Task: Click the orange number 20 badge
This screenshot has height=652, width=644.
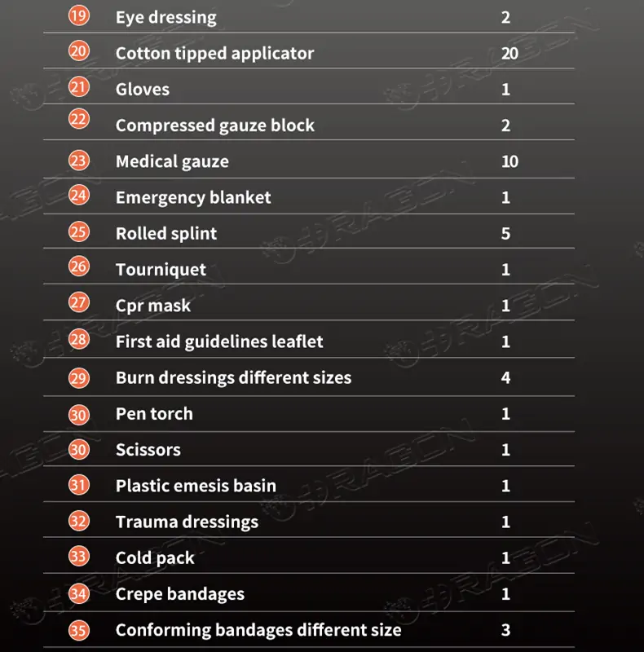Action: point(78,51)
